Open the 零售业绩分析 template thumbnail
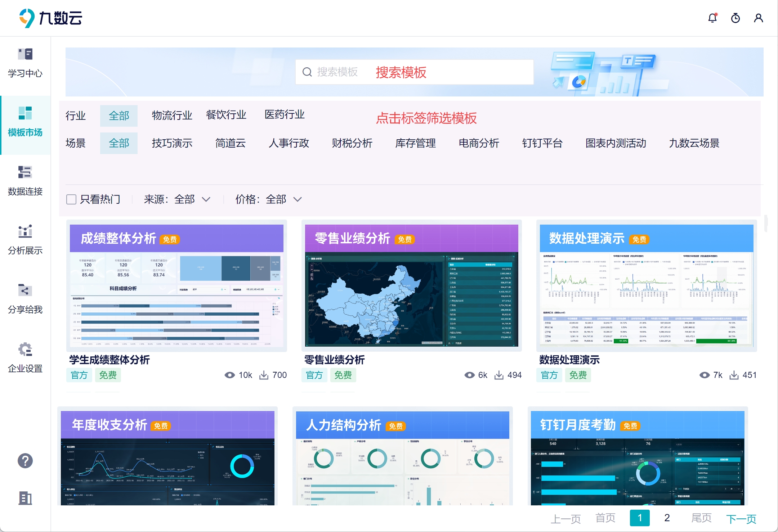The height and width of the screenshot is (532, 778). coord(411,286)
